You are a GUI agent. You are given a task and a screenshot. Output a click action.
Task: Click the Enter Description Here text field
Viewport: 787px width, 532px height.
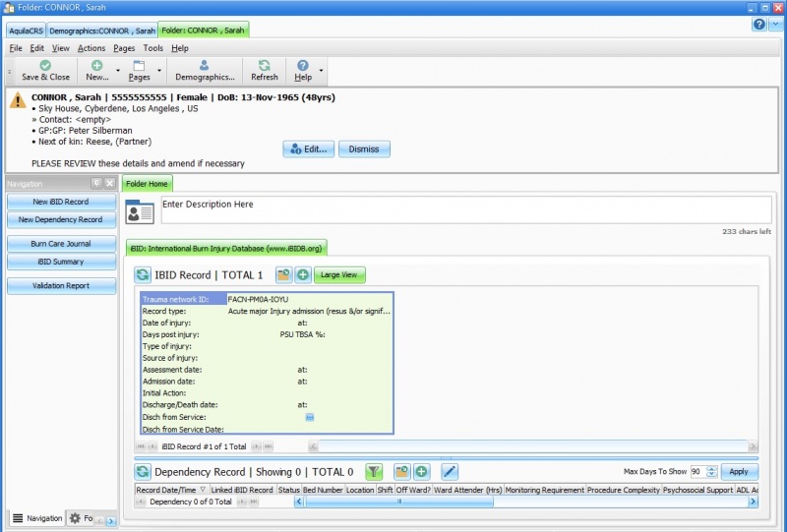pyautogui.click(x=462, y=210)
